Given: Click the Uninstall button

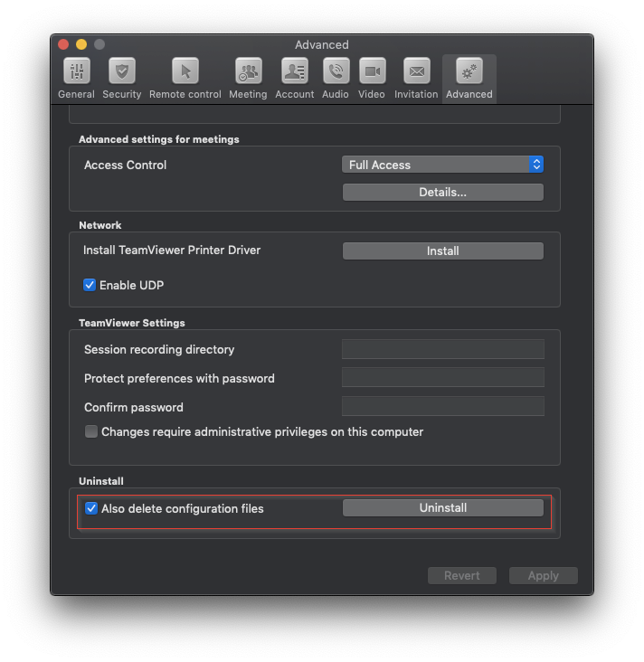Looking at the screenshot, I should tap(442, 507).
